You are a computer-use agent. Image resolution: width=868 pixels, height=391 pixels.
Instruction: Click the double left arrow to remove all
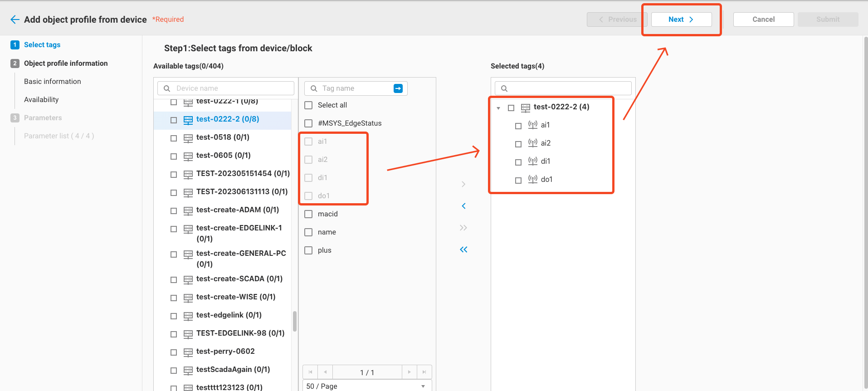pyautogui.click(x=463, y=249)
